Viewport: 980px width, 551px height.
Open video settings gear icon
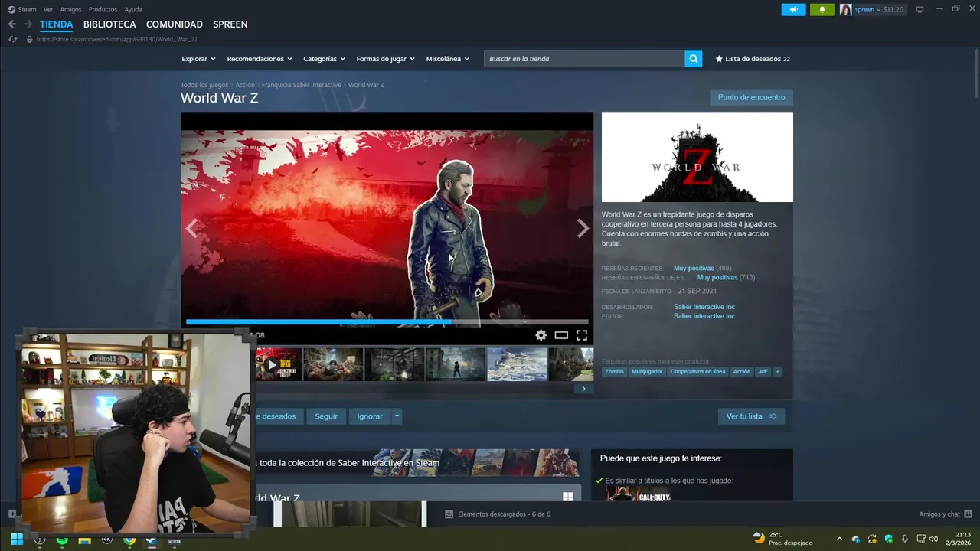pos(541,335)
